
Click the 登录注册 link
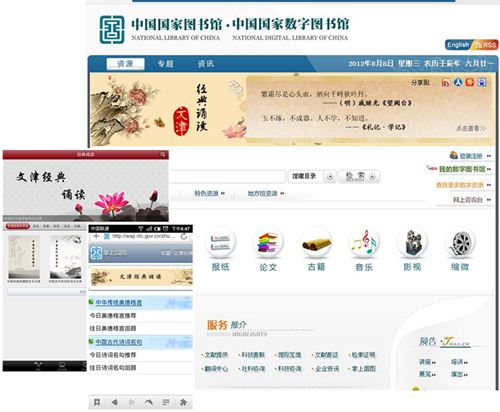click(471, 156)
